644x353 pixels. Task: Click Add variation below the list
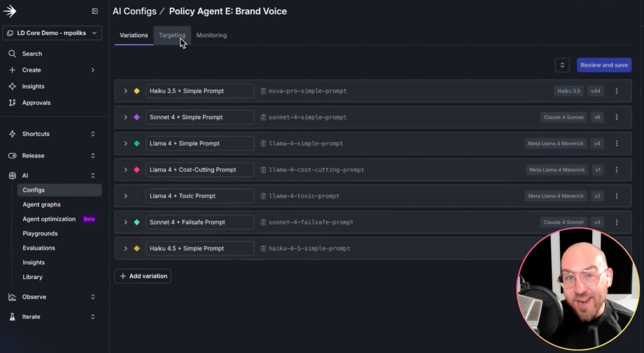coord(143,276)
